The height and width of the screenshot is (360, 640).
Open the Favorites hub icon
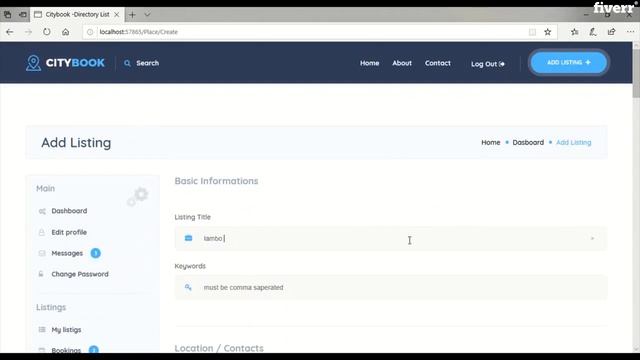pos(575,32)
